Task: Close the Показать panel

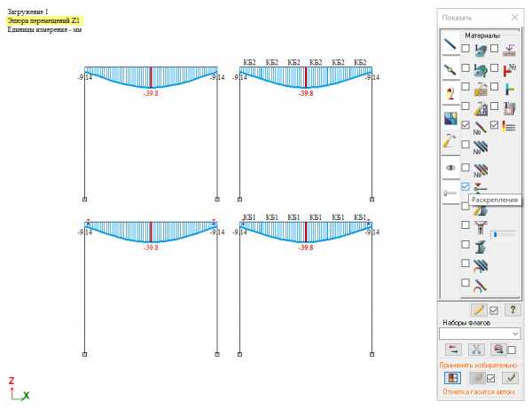Action: tap(515, 17)
